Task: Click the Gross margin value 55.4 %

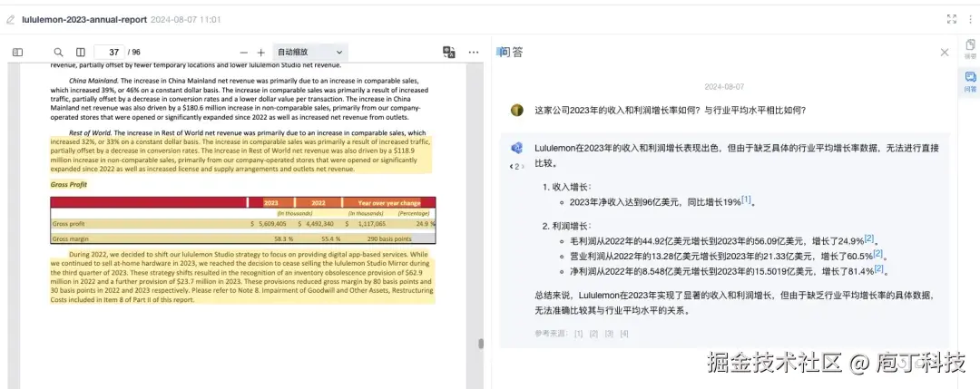Action: (330, 238)
